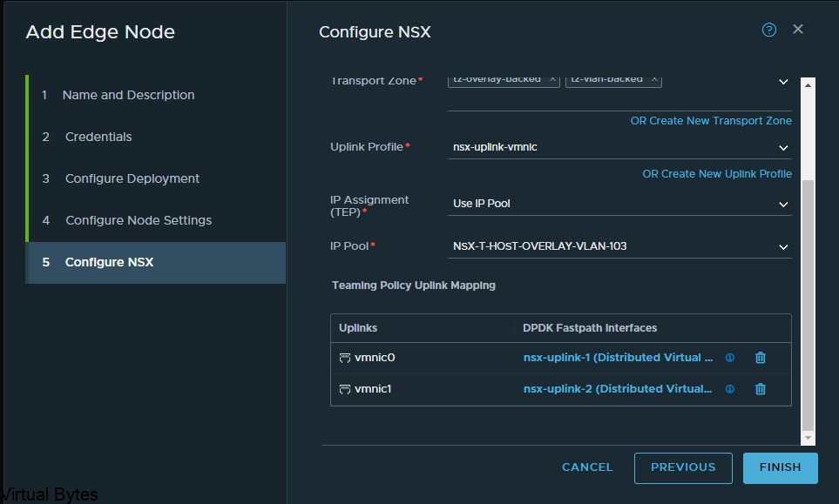Click the CANCEL button

tap(587, 467)
